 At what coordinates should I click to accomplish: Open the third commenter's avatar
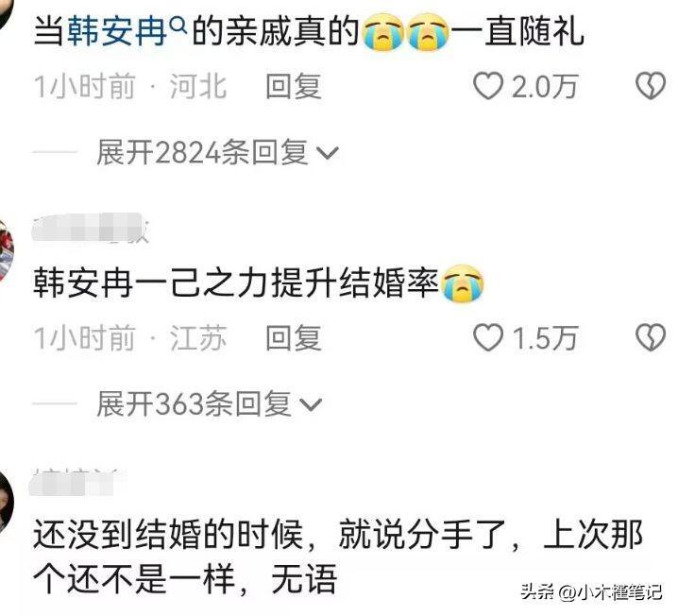[7, 503]
